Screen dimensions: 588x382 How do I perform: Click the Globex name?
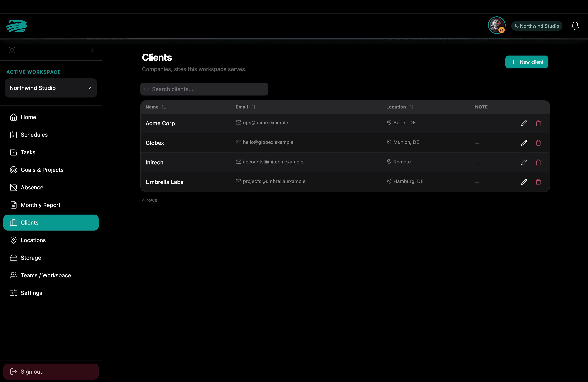[155, 143]
